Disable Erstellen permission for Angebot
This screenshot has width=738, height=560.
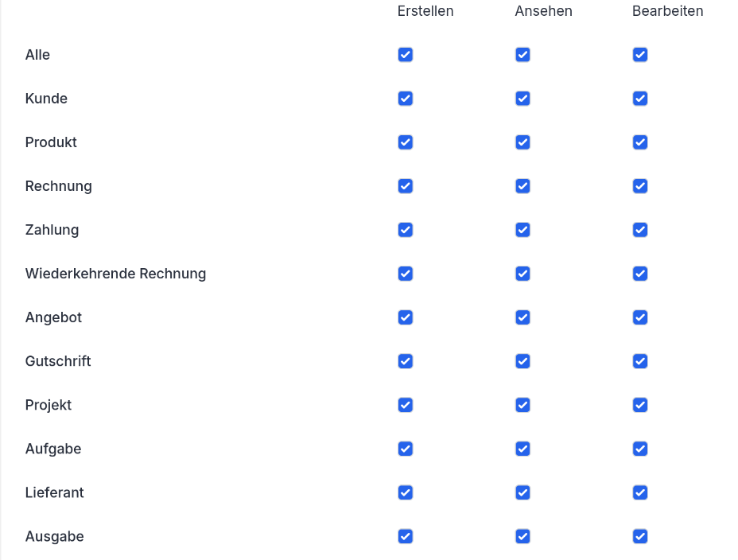[x=406, y=317]
